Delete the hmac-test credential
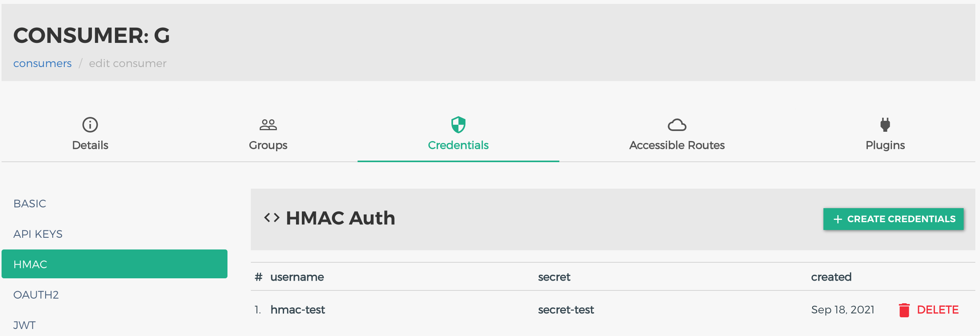980x336 pixels. click(x=929, y=310)
